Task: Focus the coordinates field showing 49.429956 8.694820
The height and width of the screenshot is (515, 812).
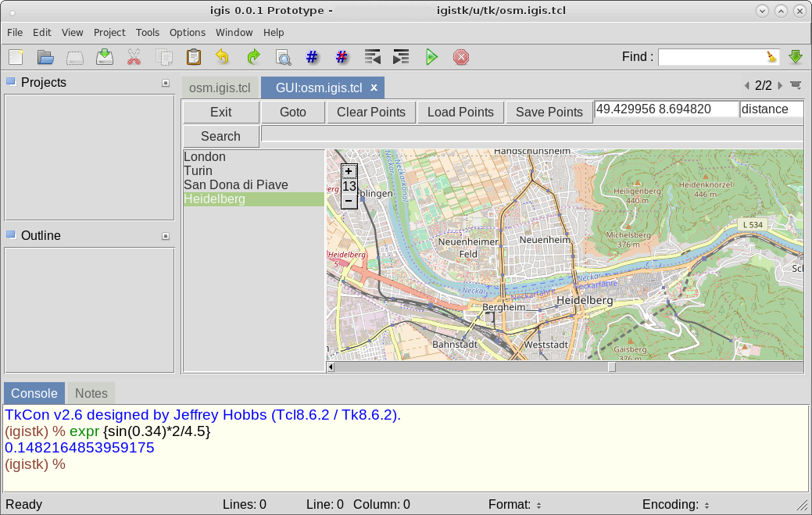Action: click(x=667, y=109)
